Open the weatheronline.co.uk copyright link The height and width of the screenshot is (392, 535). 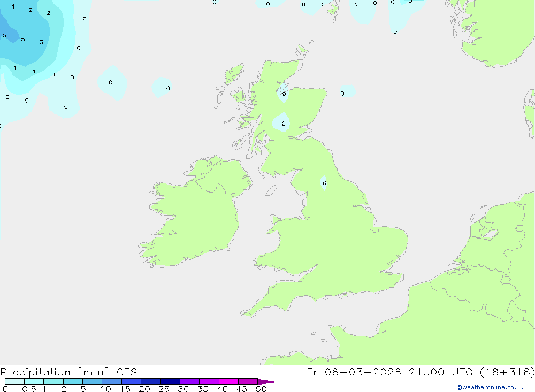click(x=490, y=387)
